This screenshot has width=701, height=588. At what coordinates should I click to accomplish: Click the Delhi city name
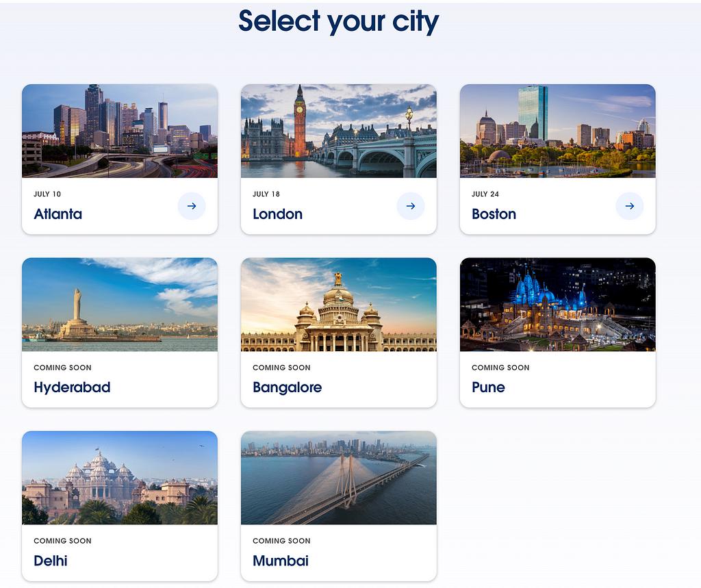pos(51,561)
